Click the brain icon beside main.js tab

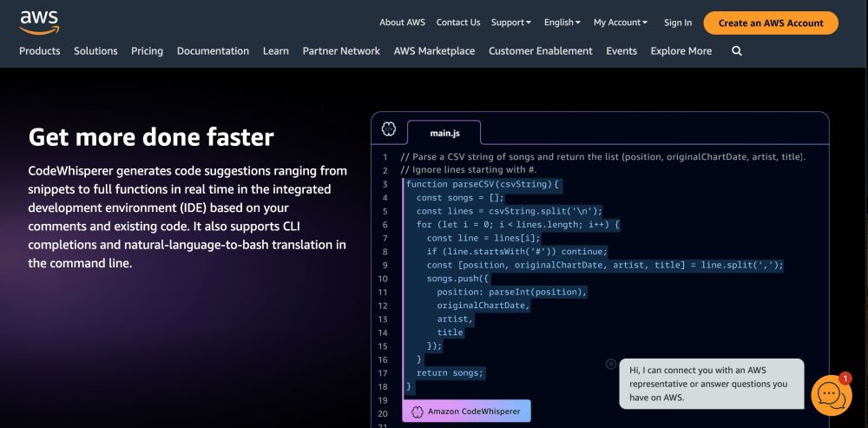[389, 129]
